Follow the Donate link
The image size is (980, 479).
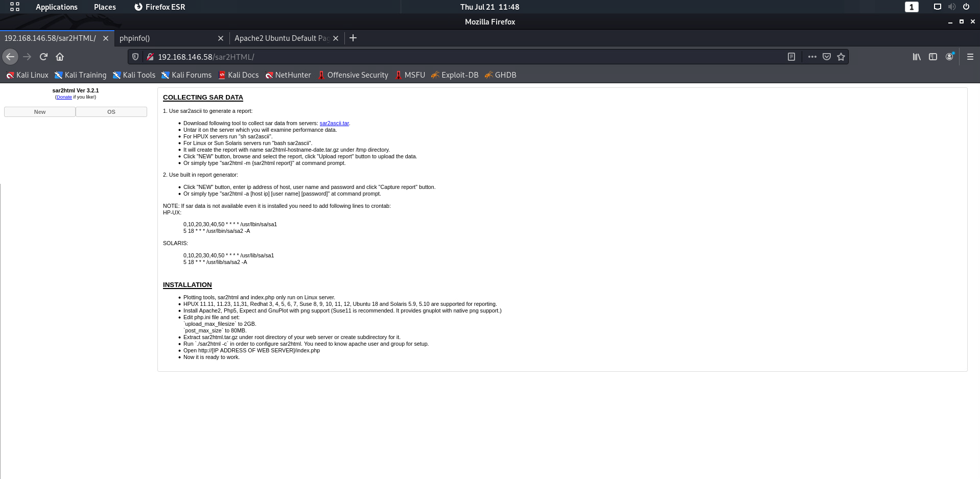(x=64, y=97)
